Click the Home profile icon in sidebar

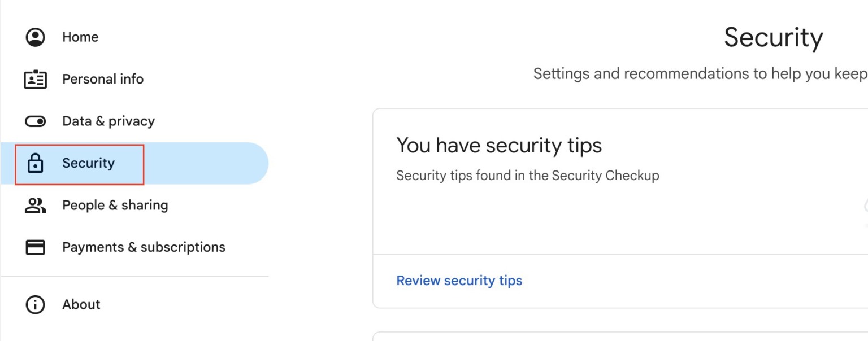[34, 37]
